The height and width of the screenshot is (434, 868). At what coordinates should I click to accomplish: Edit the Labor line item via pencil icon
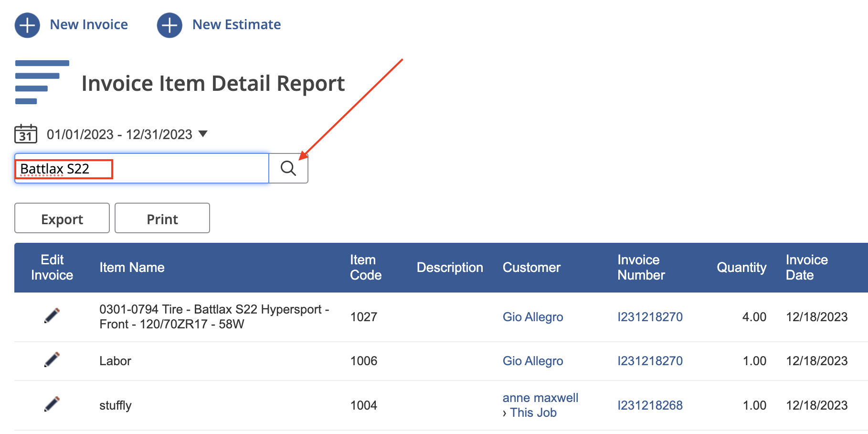click(x=53, y=361)
